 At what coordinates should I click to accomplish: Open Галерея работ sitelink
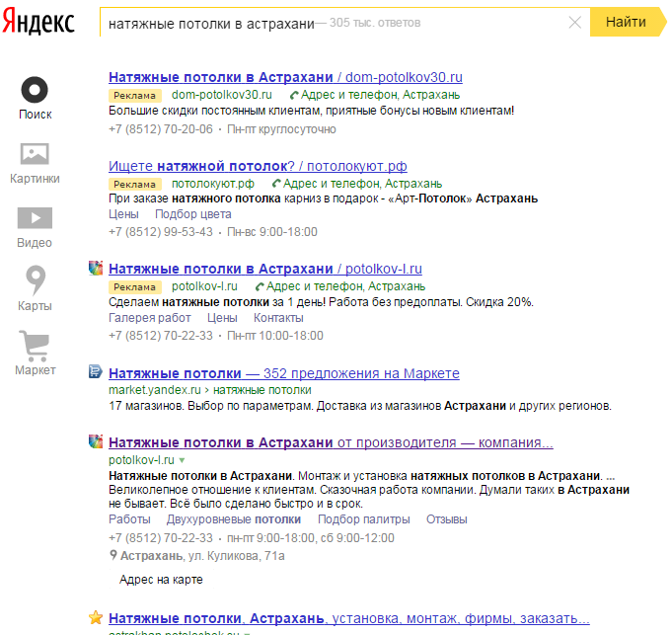point(150,318)
